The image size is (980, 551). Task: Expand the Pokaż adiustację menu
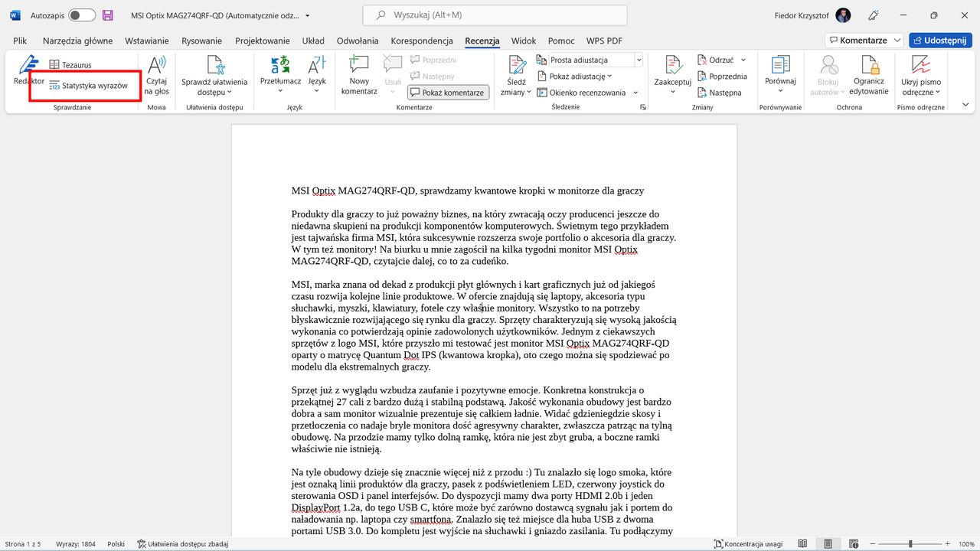576,76
